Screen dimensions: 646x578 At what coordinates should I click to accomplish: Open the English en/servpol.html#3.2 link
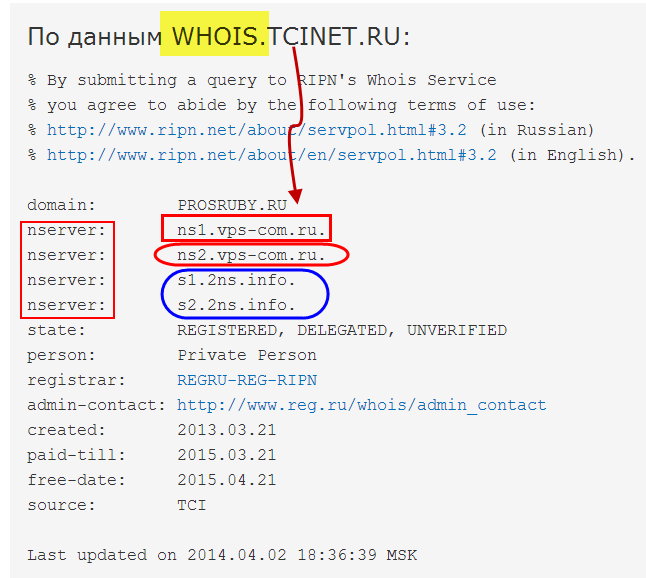point(272,155)
